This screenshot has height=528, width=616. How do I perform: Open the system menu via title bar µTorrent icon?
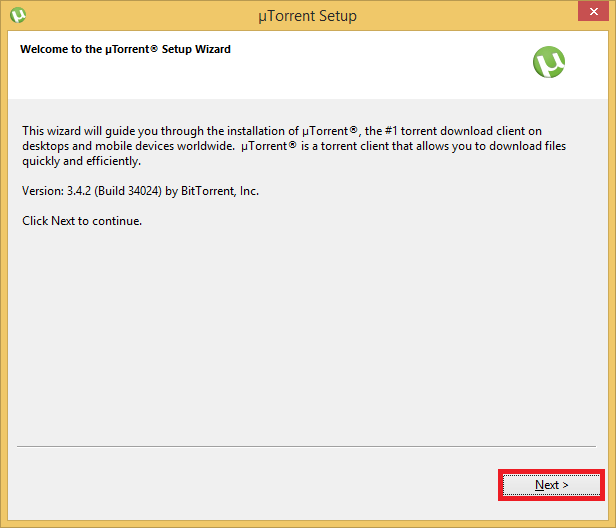17,16
